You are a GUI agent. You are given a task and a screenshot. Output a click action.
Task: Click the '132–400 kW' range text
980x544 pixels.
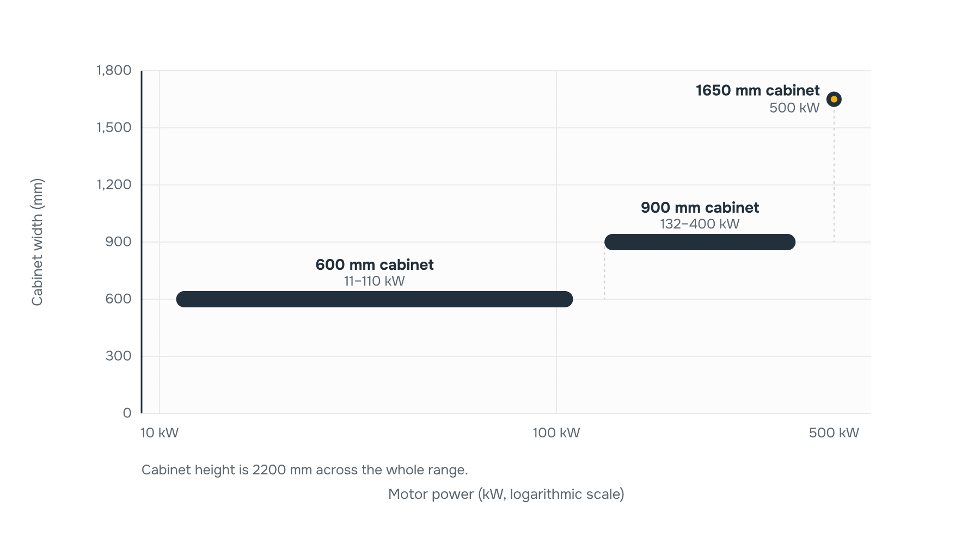pyautogui.click(x=700, y=224)
